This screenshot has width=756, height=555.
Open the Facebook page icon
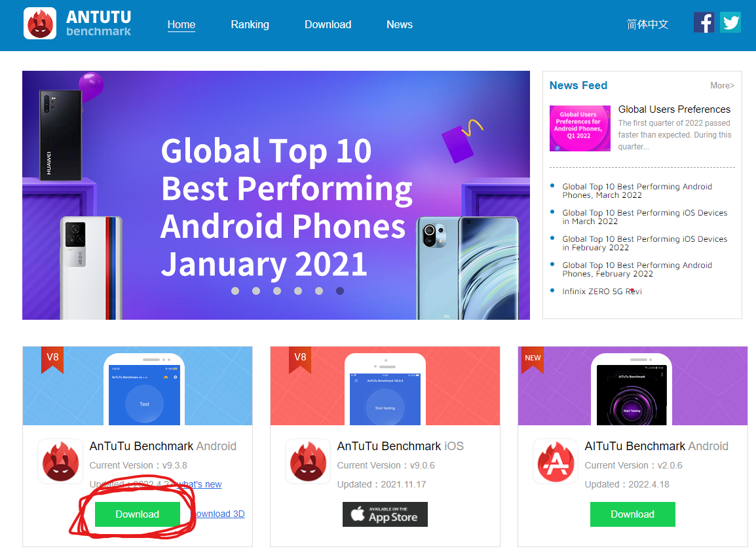pyautogui.click(x=704, y=23)
